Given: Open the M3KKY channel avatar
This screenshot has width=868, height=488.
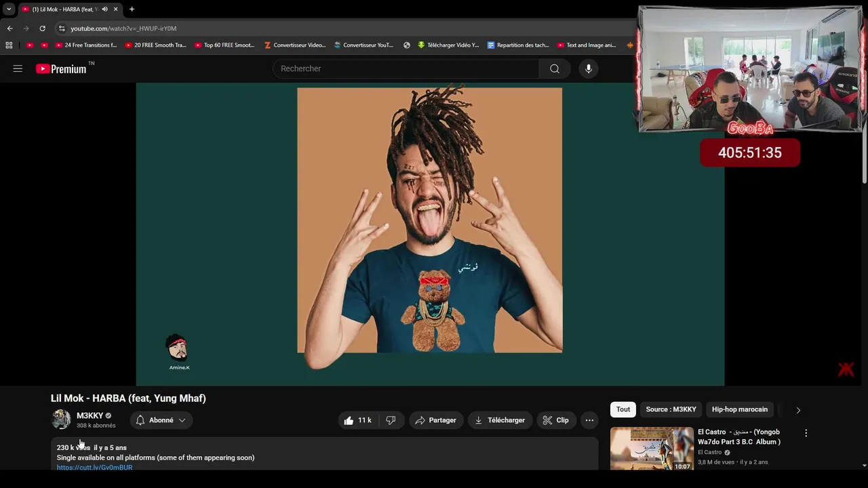Looking at the screenshot, I should pos(61,420).
